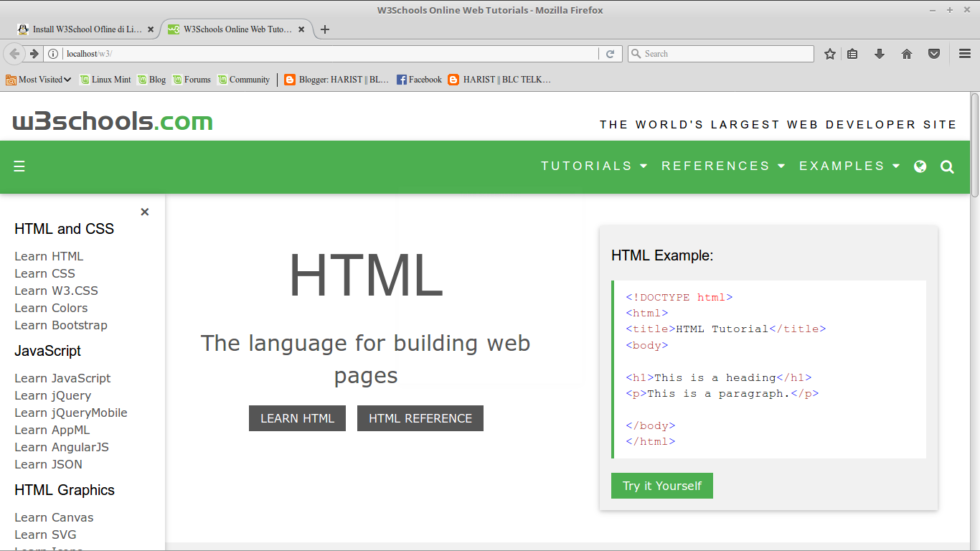
Task: Click the 'This is a heading' code line
Action: [x=719, y=377]
